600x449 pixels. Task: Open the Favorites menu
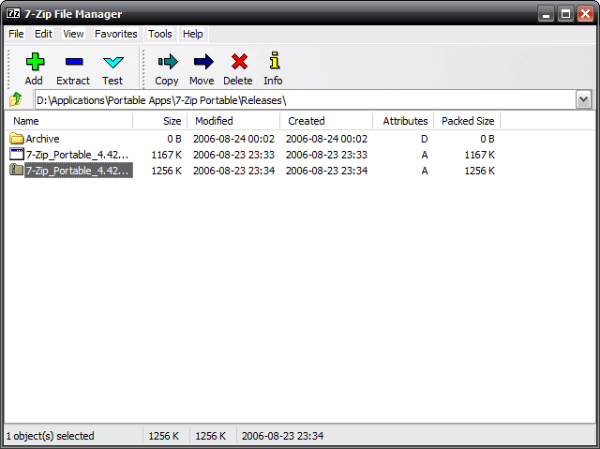(x=116, y=34)
